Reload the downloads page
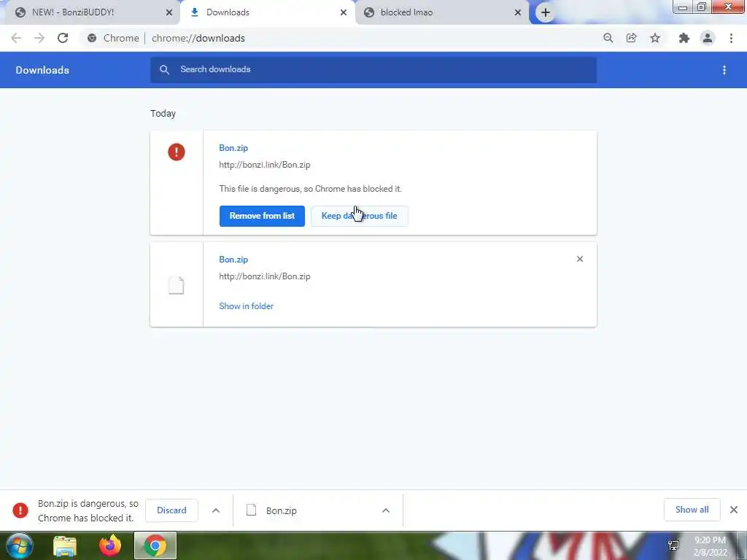Image resolution: width=747 pixels, height=560 pixels. pyautogui.click(x=63, y=38)
